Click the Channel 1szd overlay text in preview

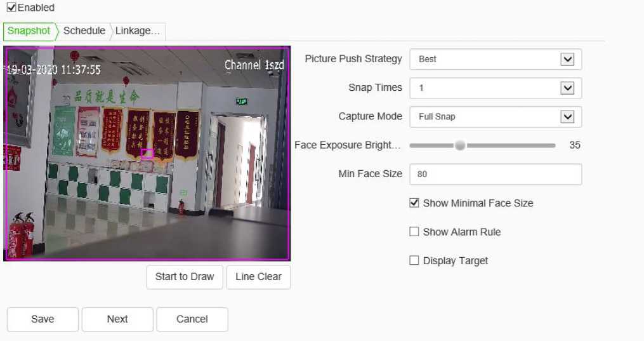(254, 65)
